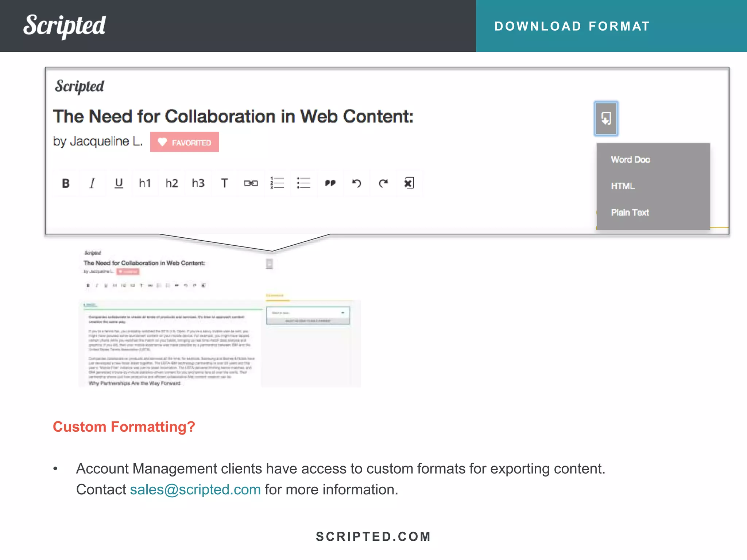The width and height of the screenshot is (747, 560).
Task: Choose Plain Text download format
Action: 630,213
